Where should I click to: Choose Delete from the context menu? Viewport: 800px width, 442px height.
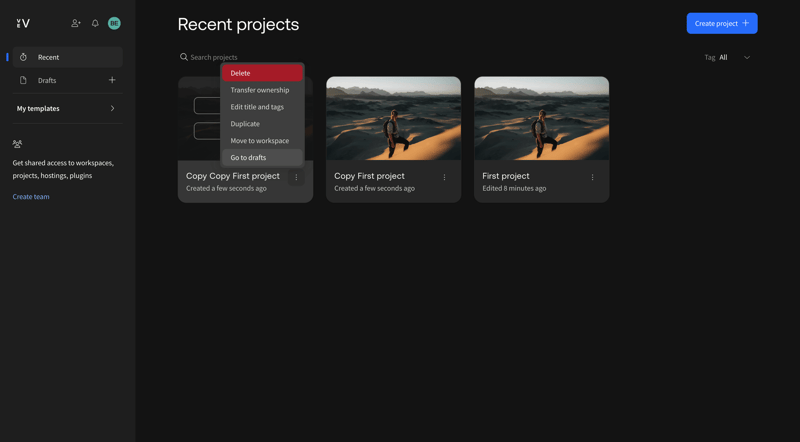(x=262, y=73)
